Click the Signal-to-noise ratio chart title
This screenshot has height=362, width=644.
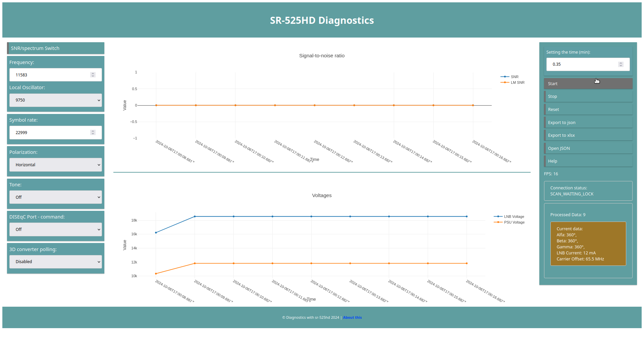pyautogui.click(x=322, y=56)
